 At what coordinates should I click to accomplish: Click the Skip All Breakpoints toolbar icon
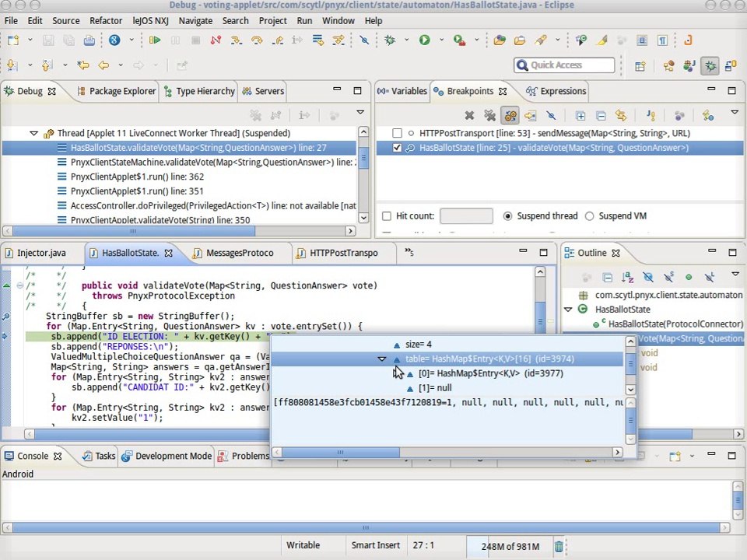364,40
